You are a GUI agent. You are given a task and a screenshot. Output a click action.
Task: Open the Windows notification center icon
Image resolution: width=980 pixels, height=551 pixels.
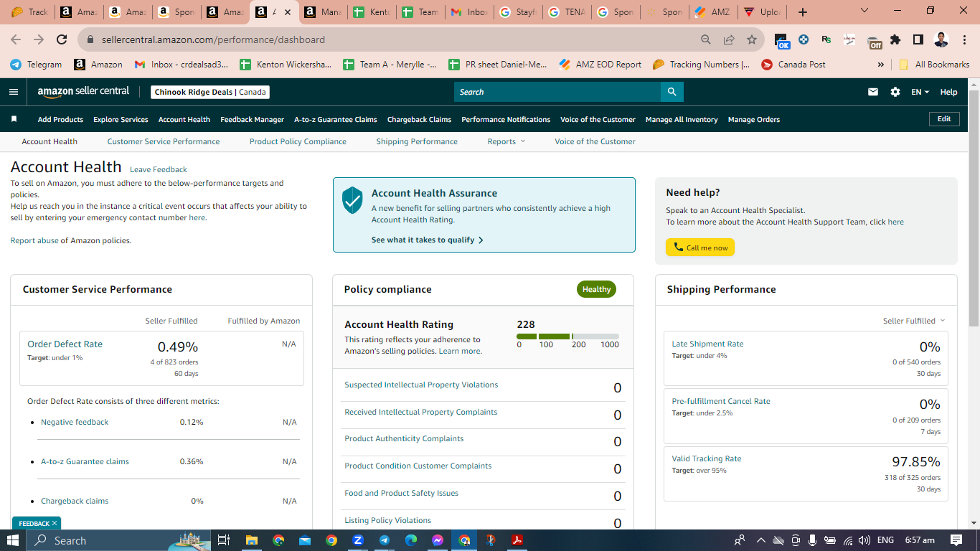tap(956, 540)
